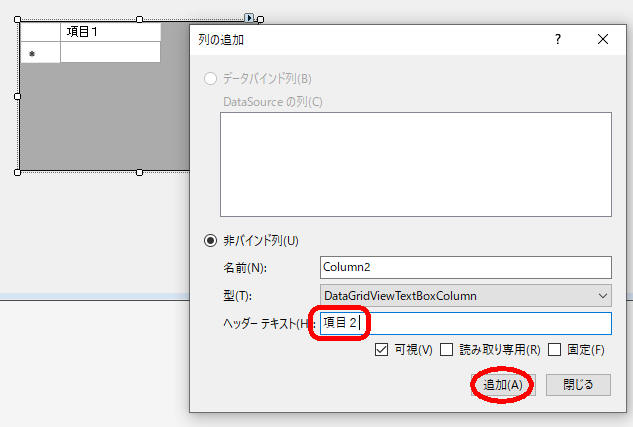The height and width of the screenshot is (427, 633).
Task: Enable the 読み取り専用 checkbox
Action: pos(447,350)
